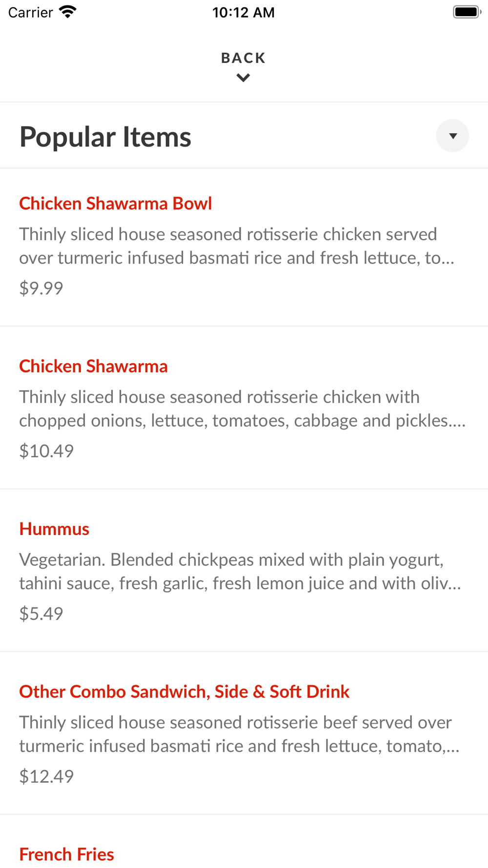Click the 10:12 AM clock

[244, 12]
